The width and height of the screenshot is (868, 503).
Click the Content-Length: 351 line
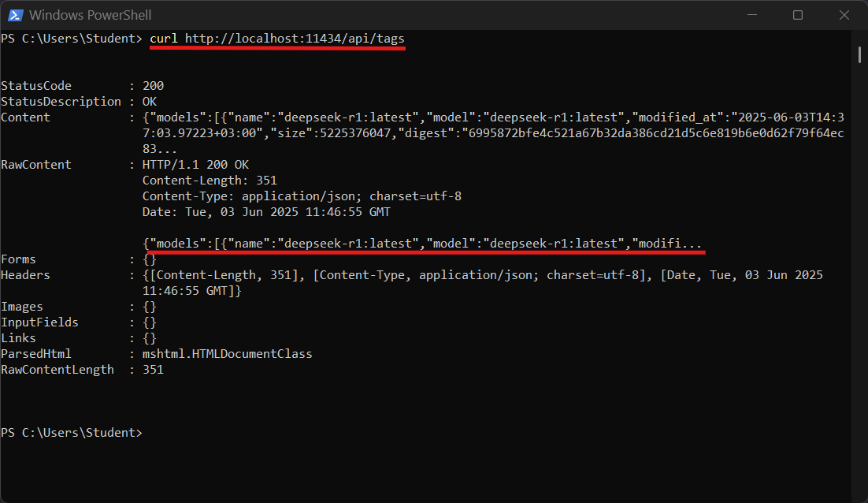(x=210, y=181)
